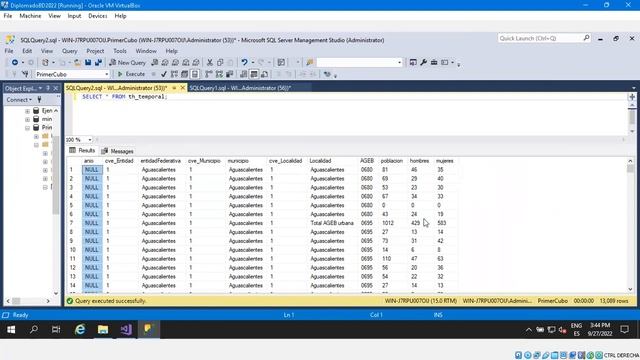640x360 pixels.
Task: Click the Cut scissors icon
Action: point(209,62)
